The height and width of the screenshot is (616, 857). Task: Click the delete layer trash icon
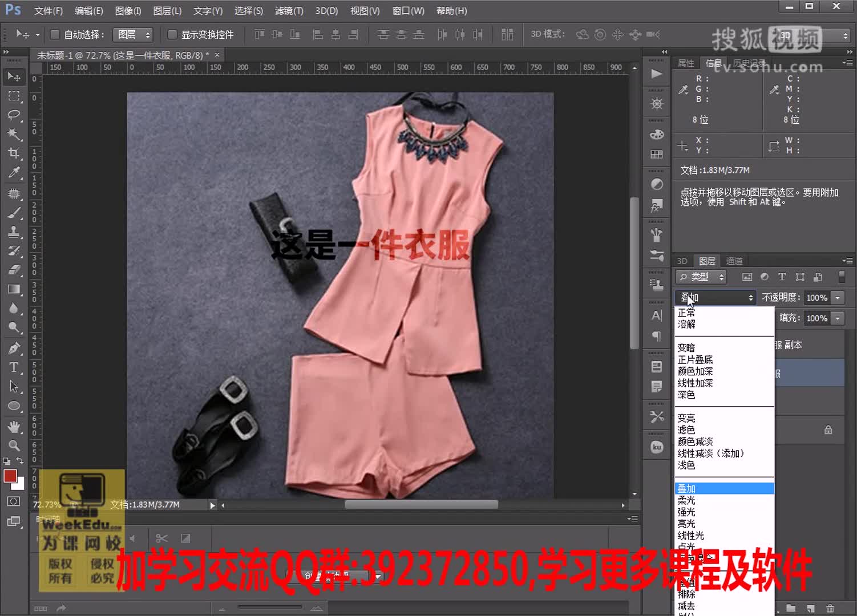[x=830, y=609]
